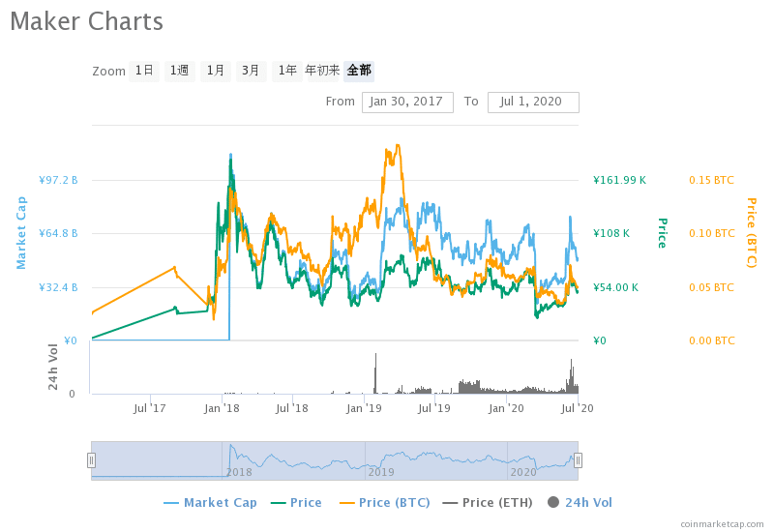The height and width of the screenshot is (532, 774).
Task: Click the ¥64.8 B market cap axis label
Action: click(58, 233)
